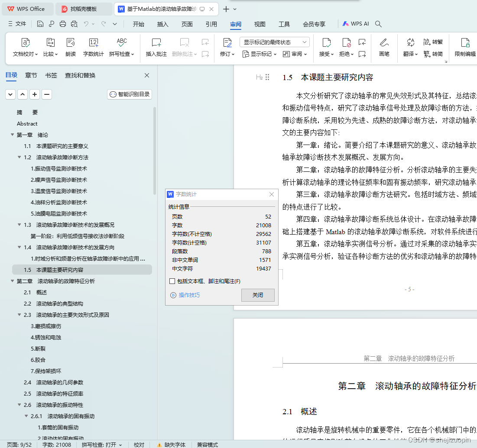
Task: Collapse the 1.3 发展概况 tree node
Action: (x=19, y=225)
